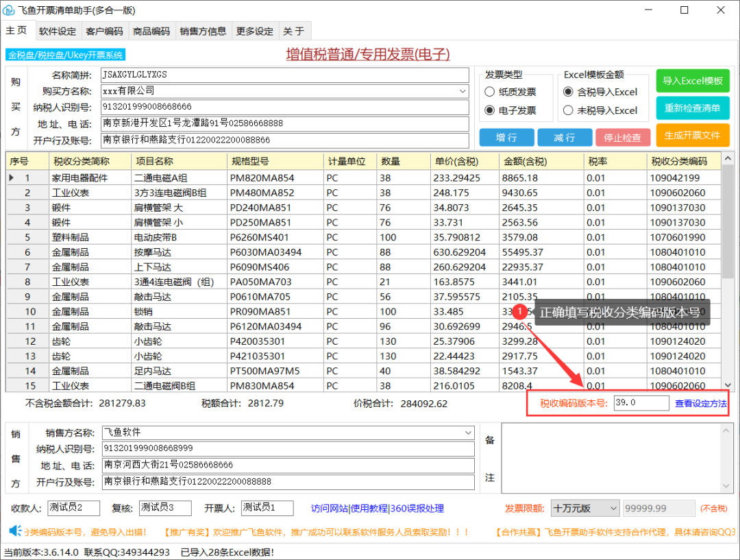Image resolution: width=740 pixels, height=560 pixels.
Task: Choose 含税导入Excel option
Action: (568, 92)
